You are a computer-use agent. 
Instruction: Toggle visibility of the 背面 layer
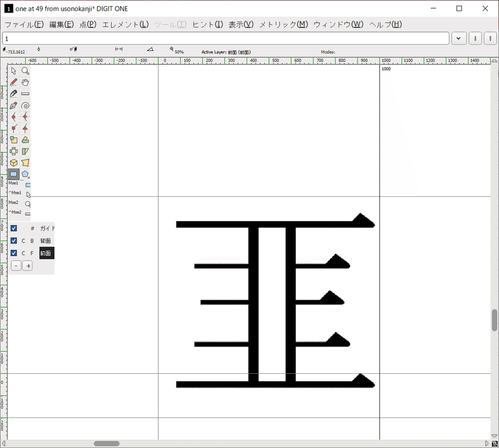(14, 241)
